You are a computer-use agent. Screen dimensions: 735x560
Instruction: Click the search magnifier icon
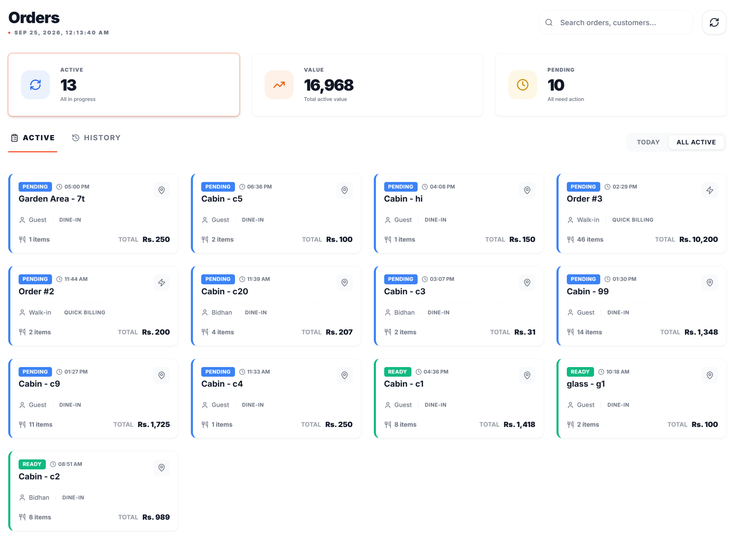coord(549,23)
